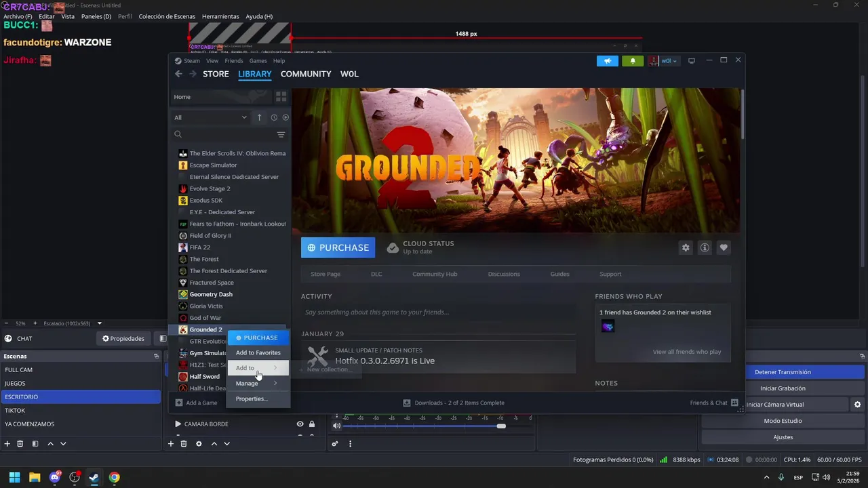Mute the audio mixer speaker icon
The image size is (868, 488).
[x=336, y=426]
